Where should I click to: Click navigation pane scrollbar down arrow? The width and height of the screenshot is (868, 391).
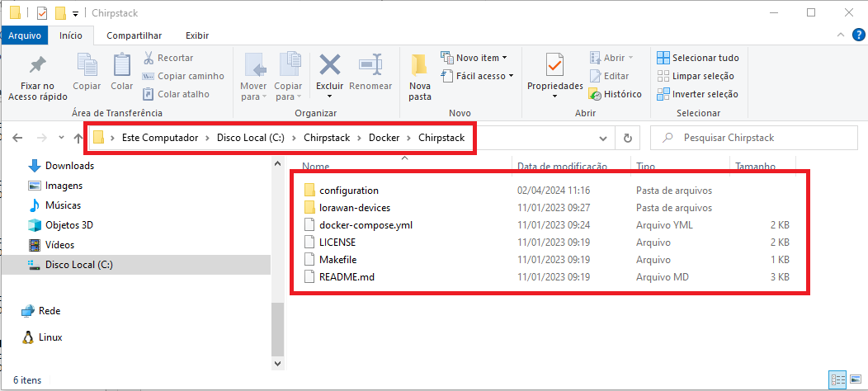point(277,363)
